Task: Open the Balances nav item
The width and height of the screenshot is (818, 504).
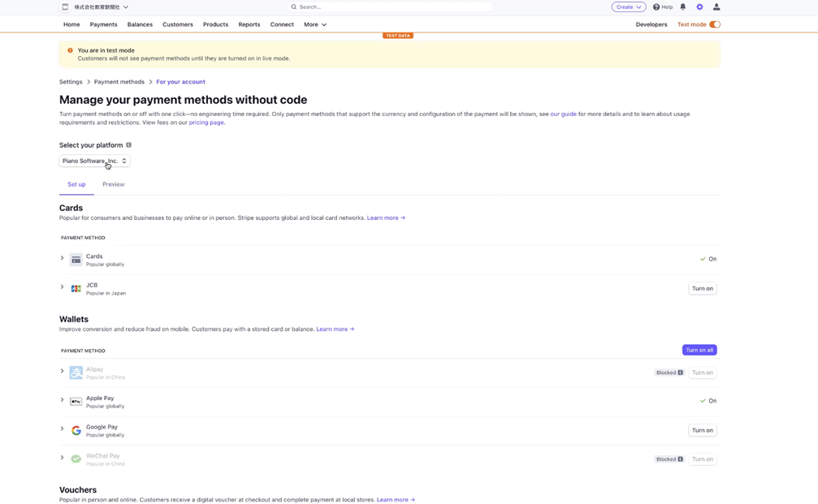Action: [140, 24]
